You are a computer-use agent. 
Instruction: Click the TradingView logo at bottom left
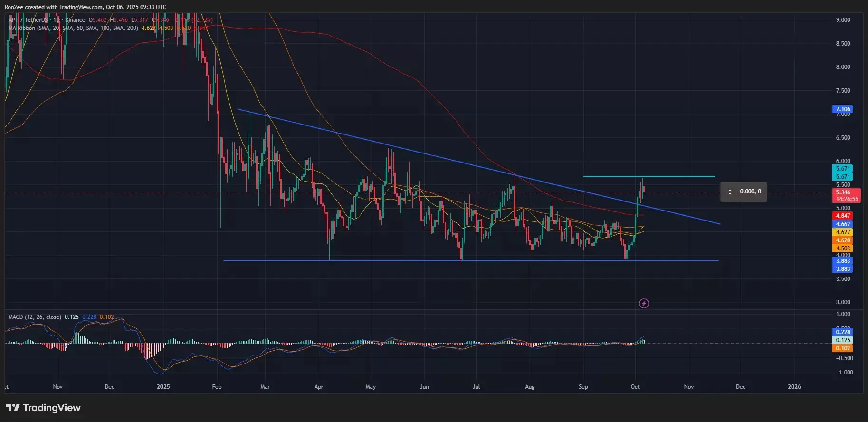(x=43, y=408)
